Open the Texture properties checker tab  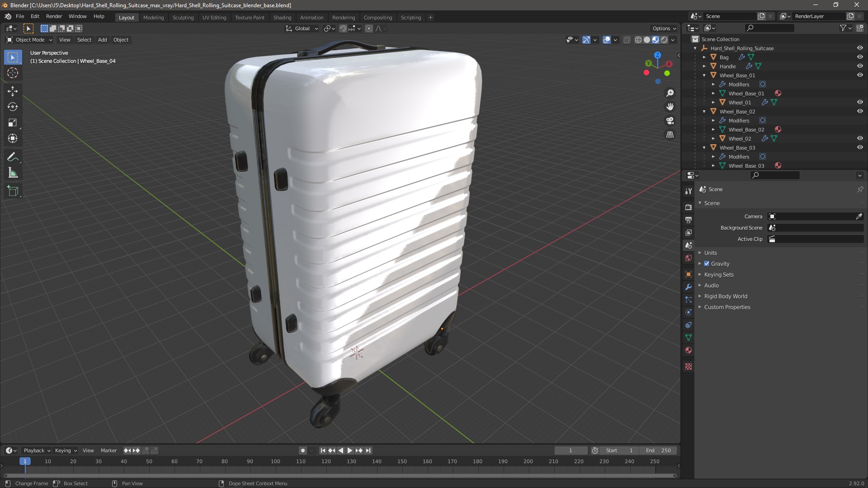(x=689, y=366)
